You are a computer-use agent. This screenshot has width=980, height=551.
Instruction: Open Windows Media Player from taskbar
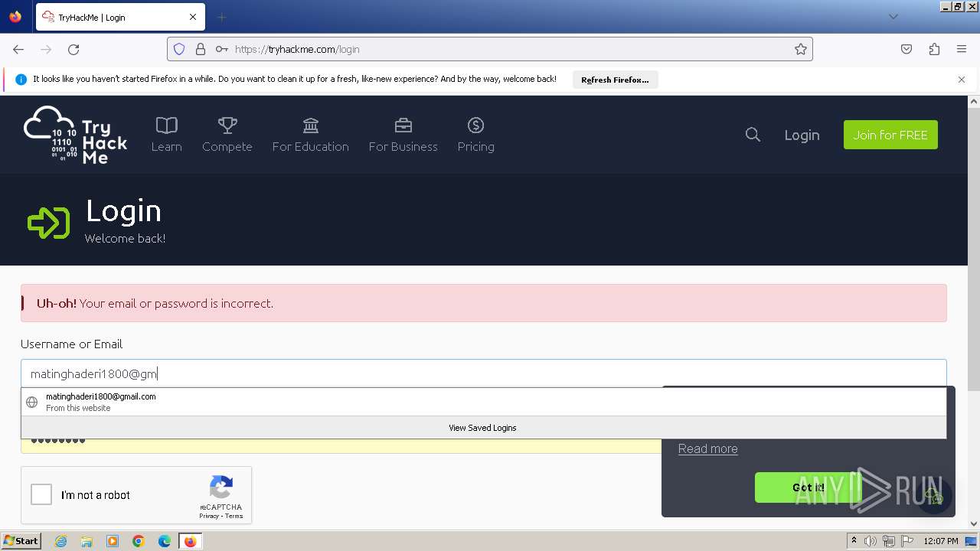113,541
